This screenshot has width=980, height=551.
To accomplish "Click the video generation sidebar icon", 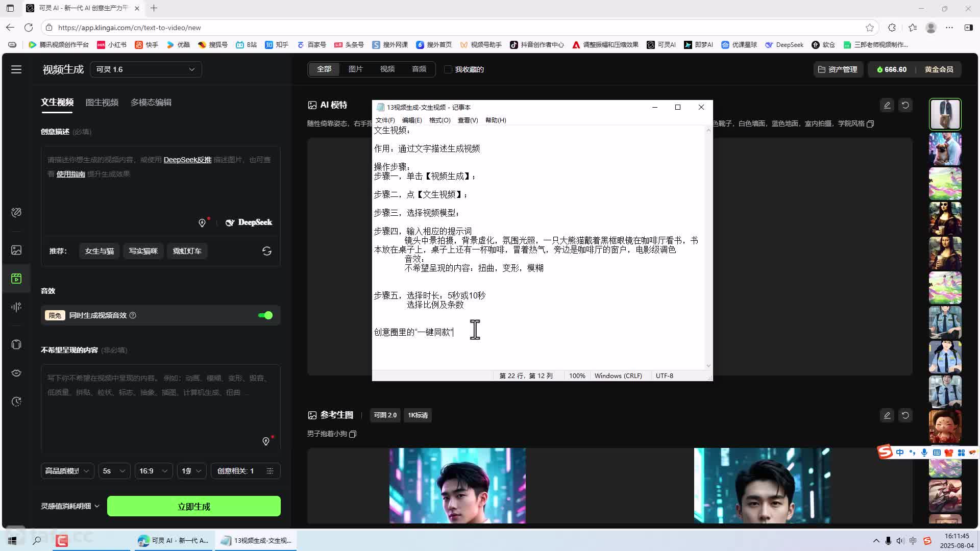I will [x=16, y=279].
